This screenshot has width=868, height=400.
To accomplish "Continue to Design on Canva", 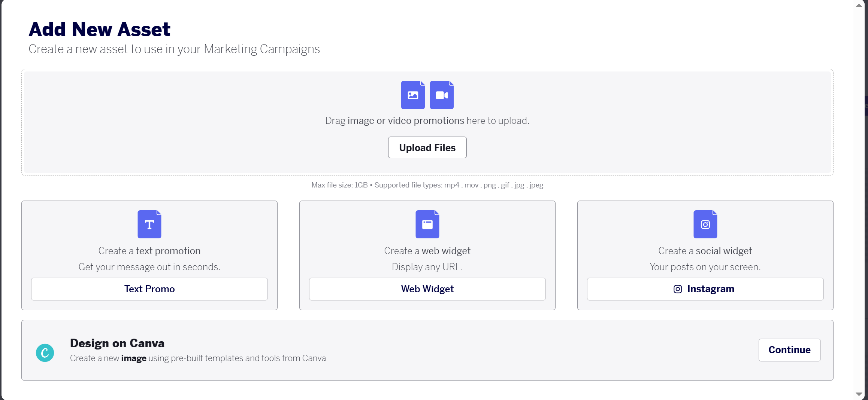I will click(x=790, y=350).
